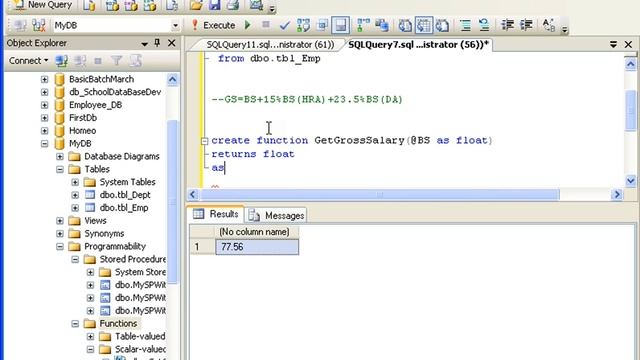Collapse the MyDB database node
Viewport: 640px width, 360px height.
[x=44, y=144]
